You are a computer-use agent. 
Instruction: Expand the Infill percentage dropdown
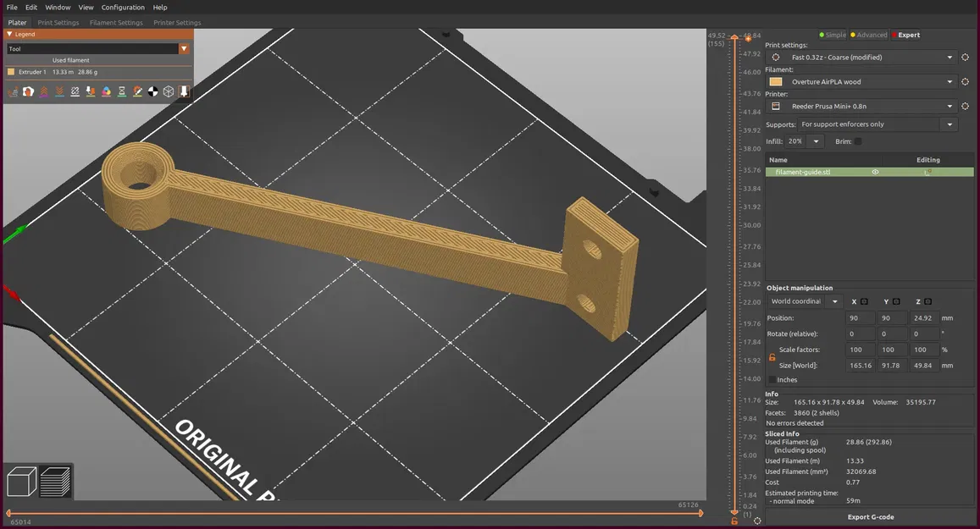[x=805, y=141]
